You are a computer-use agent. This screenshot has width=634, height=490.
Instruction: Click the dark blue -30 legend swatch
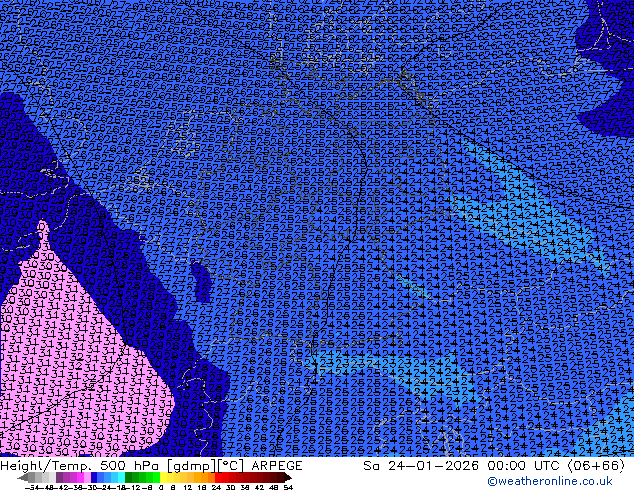click(94, 478)
